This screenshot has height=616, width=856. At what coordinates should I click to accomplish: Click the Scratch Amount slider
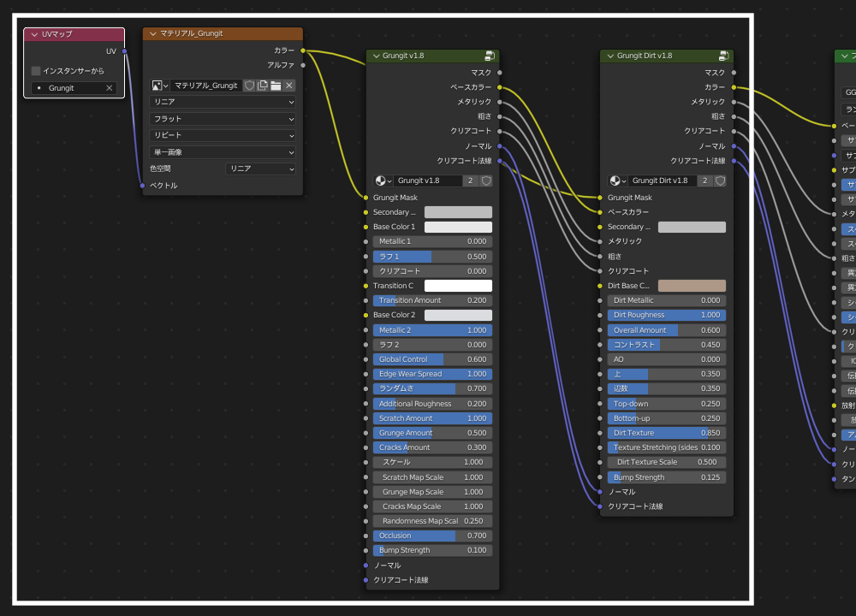tap(432, 418)
